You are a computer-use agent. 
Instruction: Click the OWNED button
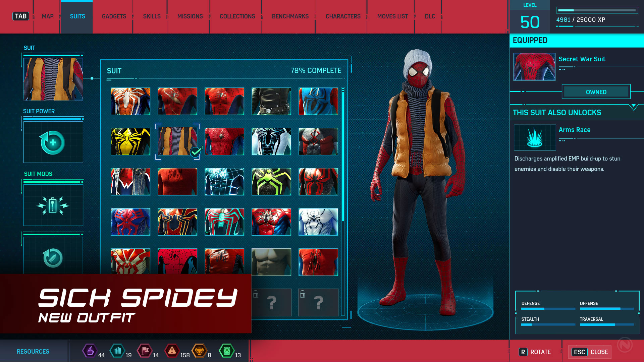pos(596,92)
